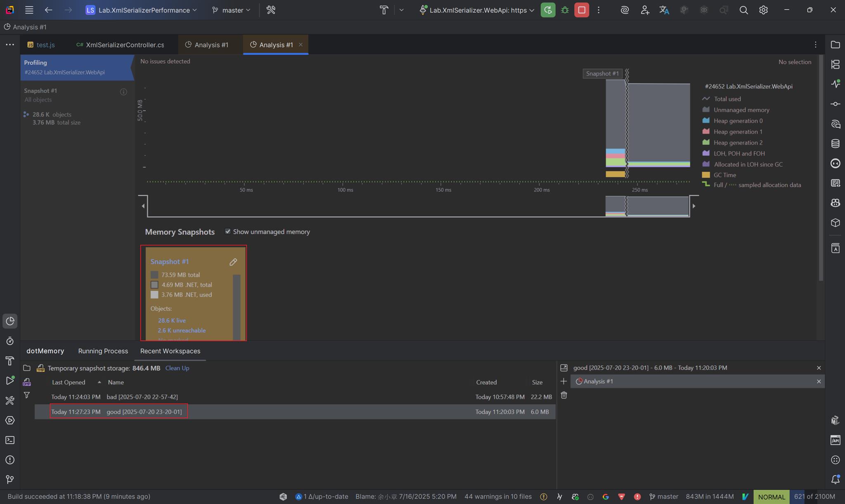845x504 pixels.
Task: Open the Running Process tab
Action: (103, 351)
